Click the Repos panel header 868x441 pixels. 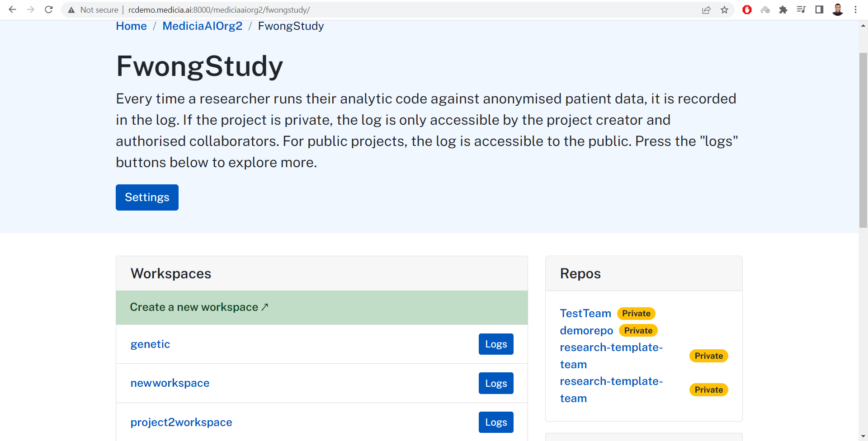(x=644, y=274)
